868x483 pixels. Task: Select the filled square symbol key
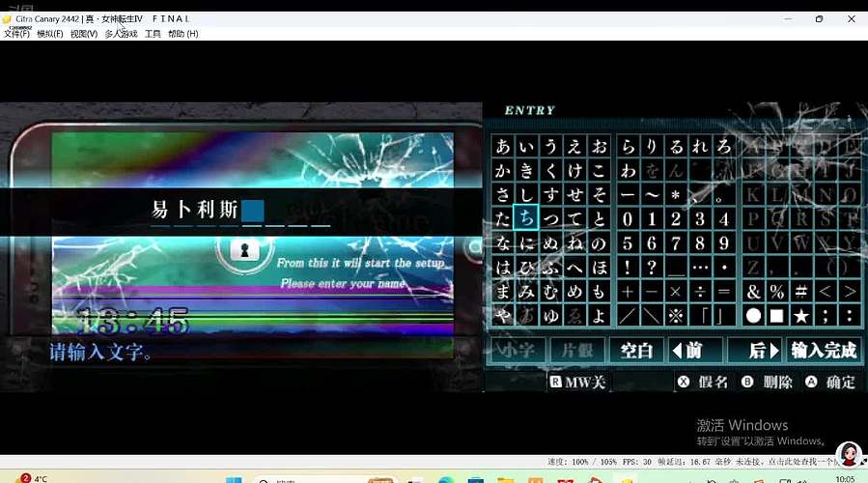[x=777, y=316]
